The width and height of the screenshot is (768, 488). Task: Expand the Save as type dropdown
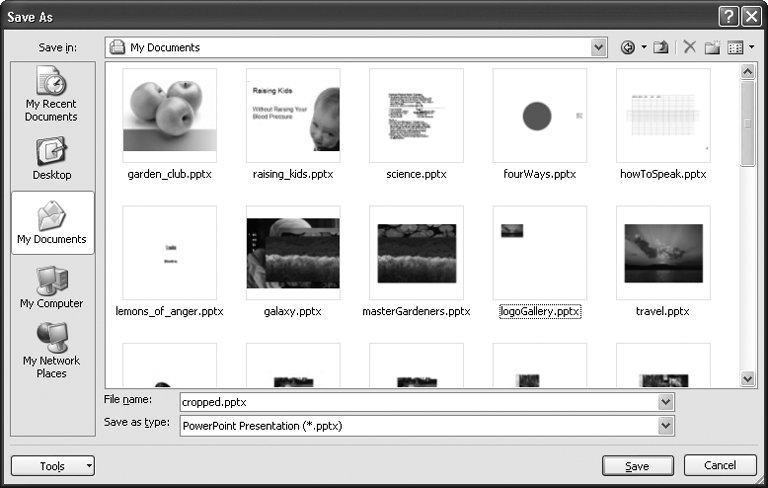click(666, 425)
